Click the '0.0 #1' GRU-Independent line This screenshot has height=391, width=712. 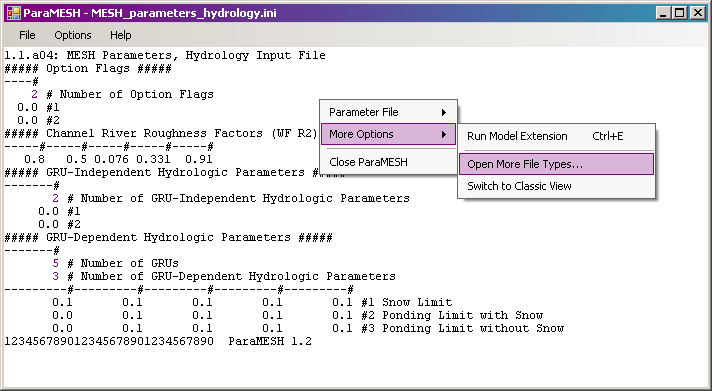coord(59,212)
